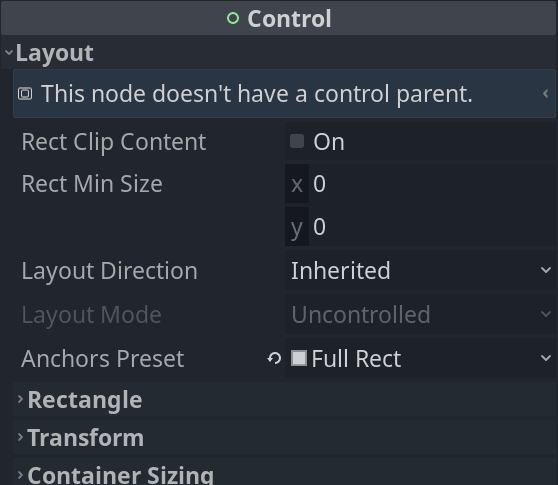Click the "This node doesn't have a control parent" message
This screenshot has width=558, height=485.
(257, 94)
